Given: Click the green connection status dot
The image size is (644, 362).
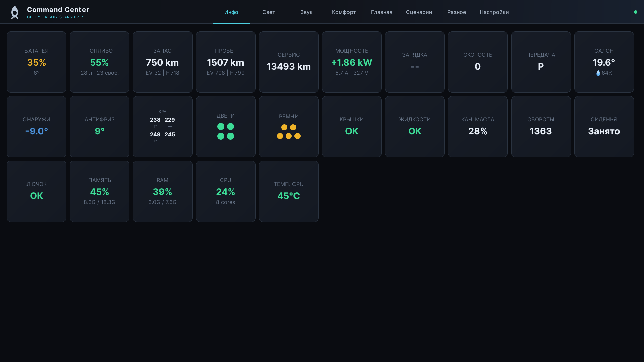Looking at the screenshot, I should pyautogui.click(x=635, y=12).
